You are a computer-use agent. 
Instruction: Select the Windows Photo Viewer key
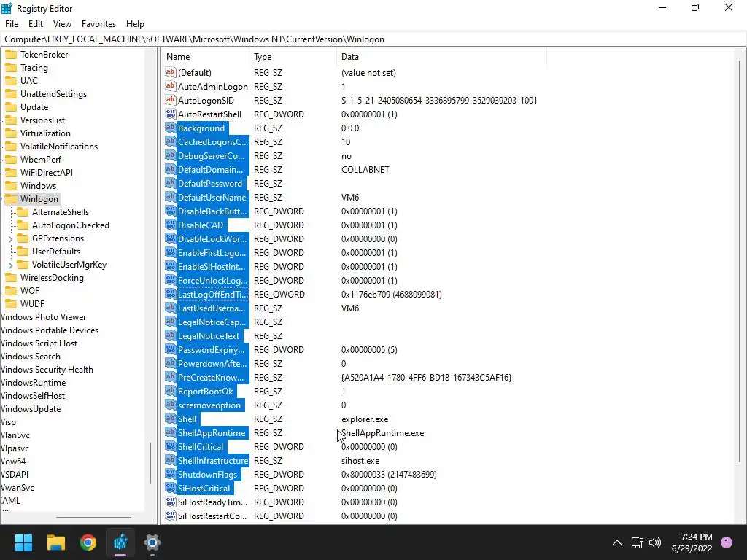coord(43,317)
